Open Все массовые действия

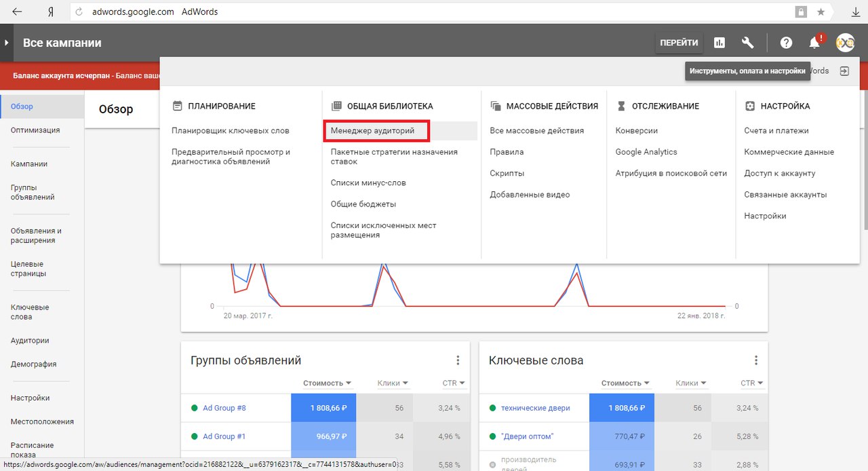(537, 130)
